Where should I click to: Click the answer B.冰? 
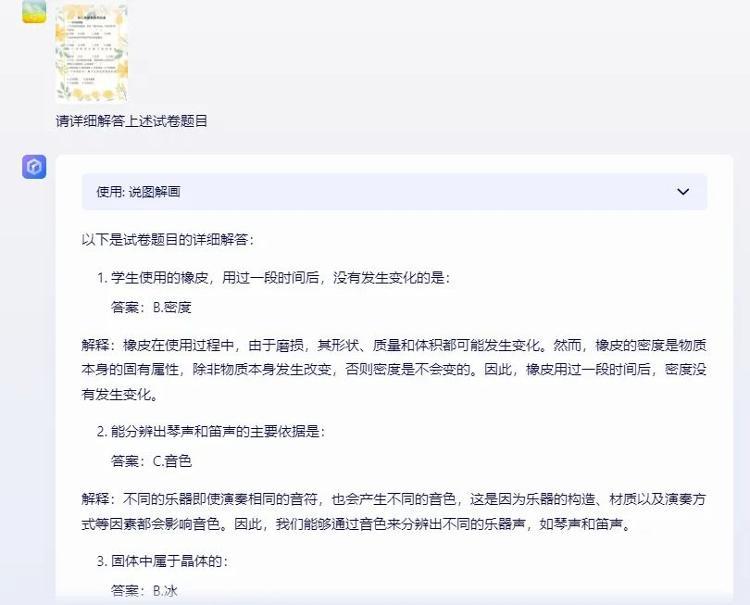coord(144,591)
